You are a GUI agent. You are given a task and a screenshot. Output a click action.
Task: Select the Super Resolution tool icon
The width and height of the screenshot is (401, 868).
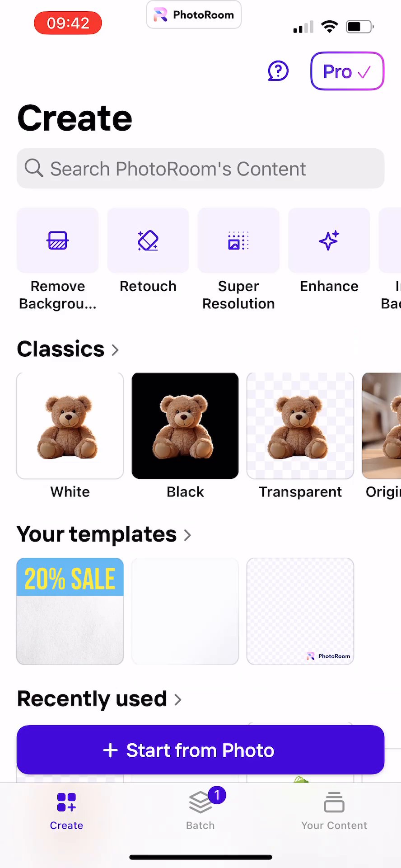tap(238, 241)
